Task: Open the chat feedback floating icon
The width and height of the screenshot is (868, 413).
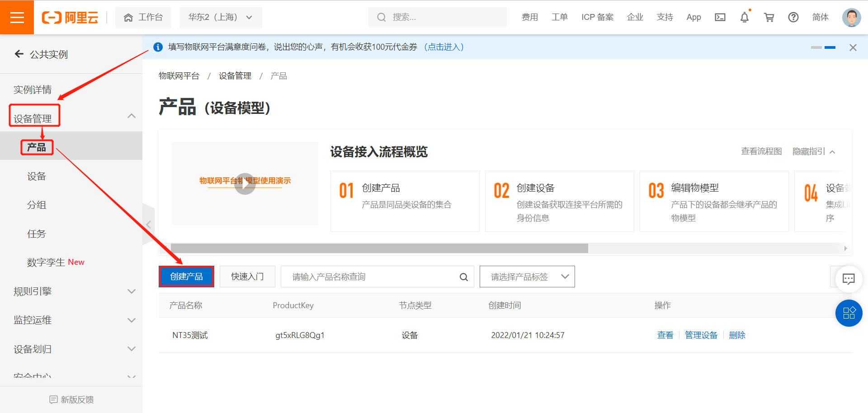Action: click(x=849, y=279)
